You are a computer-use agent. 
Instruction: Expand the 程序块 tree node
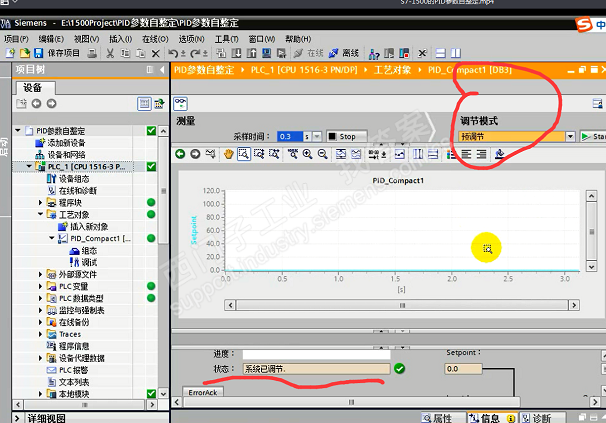[40, 202]
